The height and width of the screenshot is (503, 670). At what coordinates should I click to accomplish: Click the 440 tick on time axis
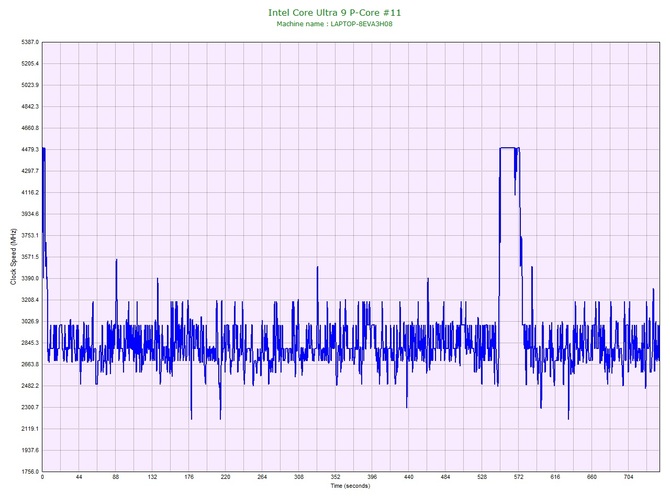point(409,477)
